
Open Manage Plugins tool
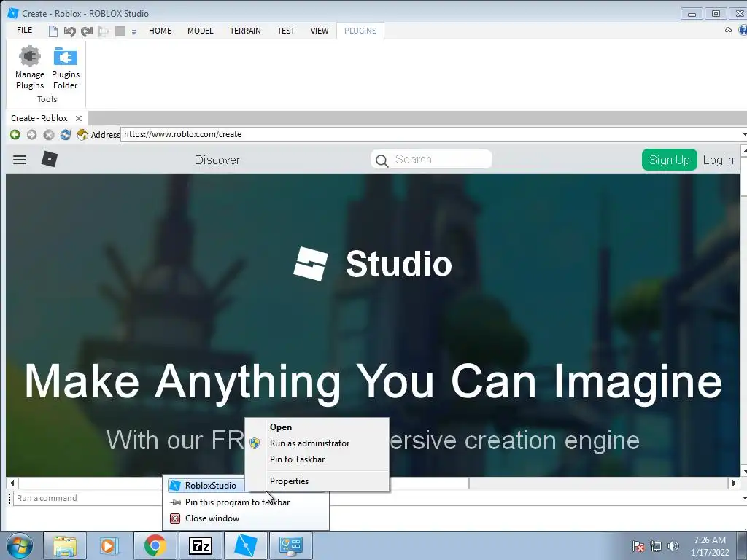pos(29,68)
